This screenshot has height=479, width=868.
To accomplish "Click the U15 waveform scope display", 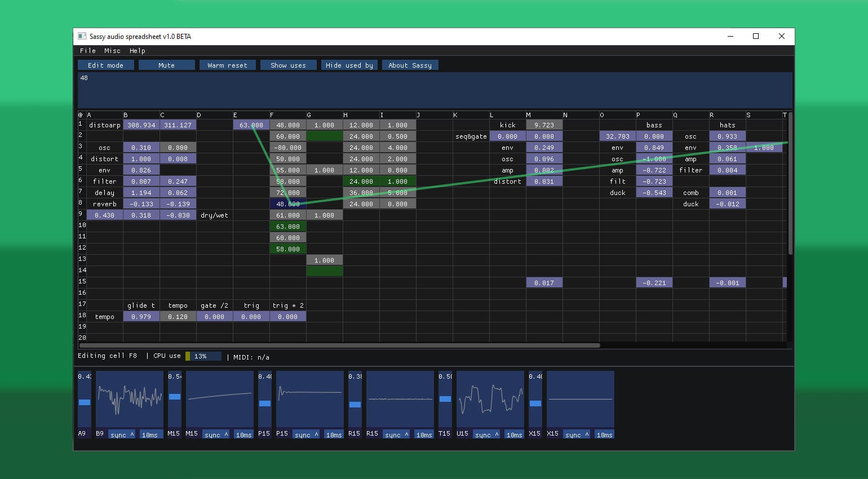I will coord(490,399).
